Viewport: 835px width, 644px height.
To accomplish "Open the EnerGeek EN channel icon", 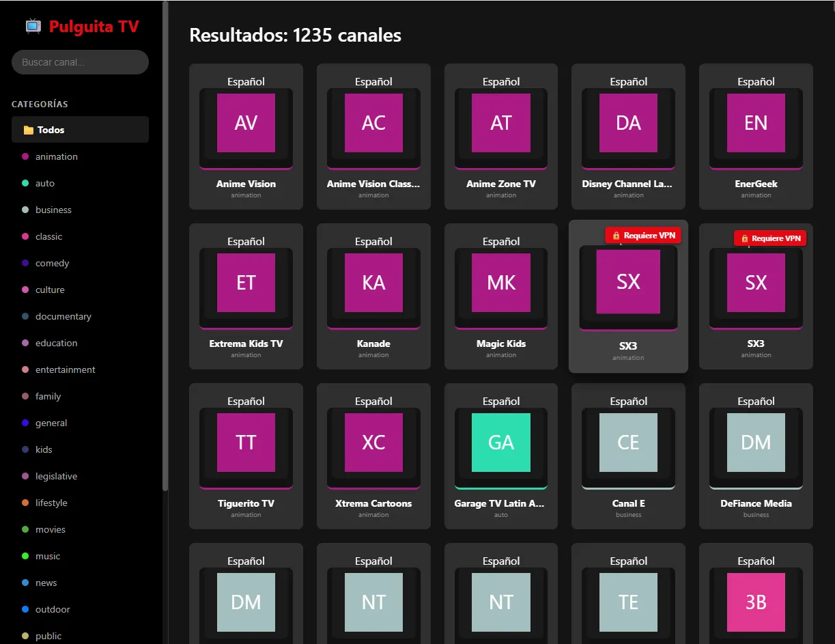I will coord(756,123).
